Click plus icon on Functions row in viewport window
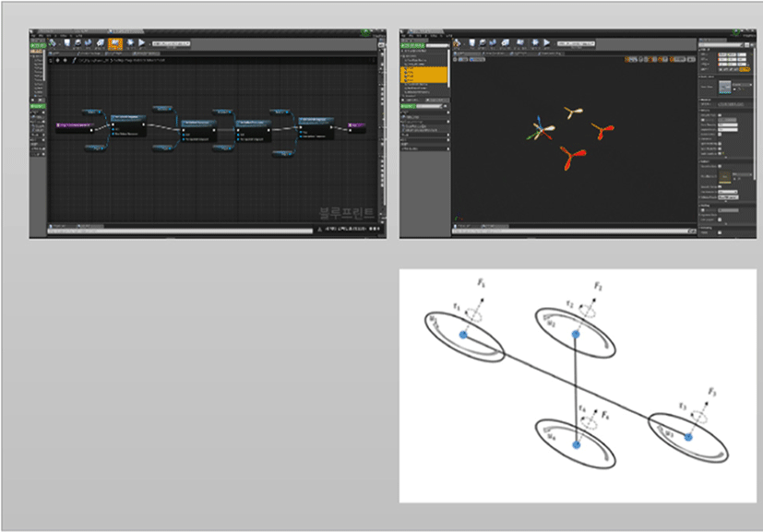Screen dimensions: 763x532 pos(447,122)
